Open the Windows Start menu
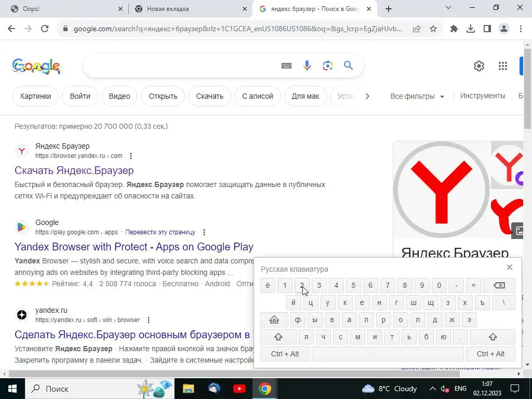 [x=12, y=389]
